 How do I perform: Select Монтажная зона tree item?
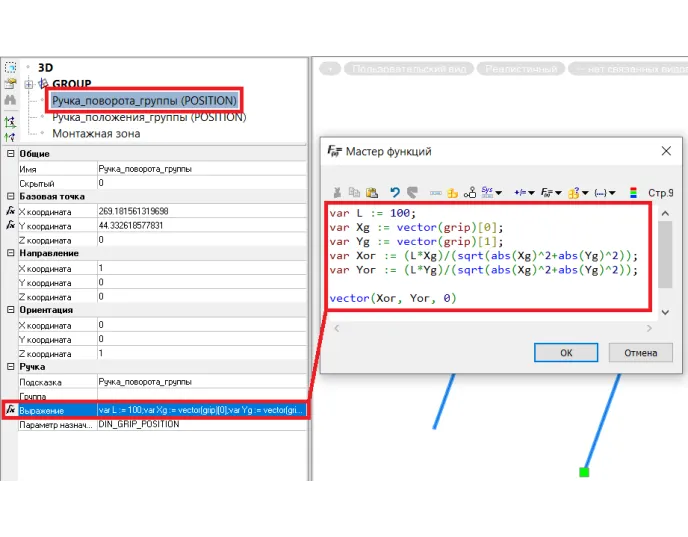point(96,133)
